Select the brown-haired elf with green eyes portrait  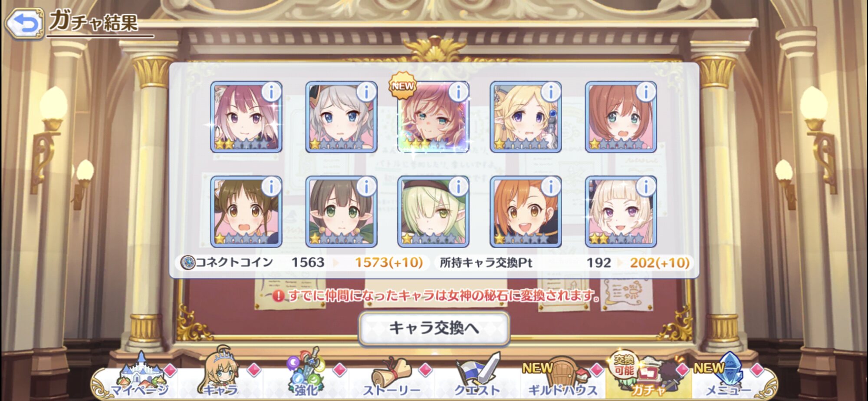(341, 212)
